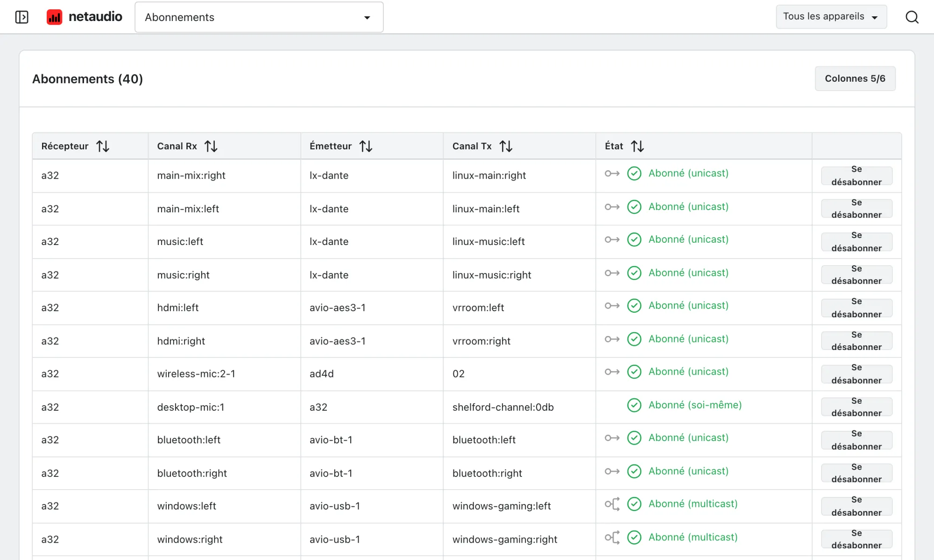Click Abonné (soi-même) status text
Screen dimensions: 934x560
coord(695,405)
